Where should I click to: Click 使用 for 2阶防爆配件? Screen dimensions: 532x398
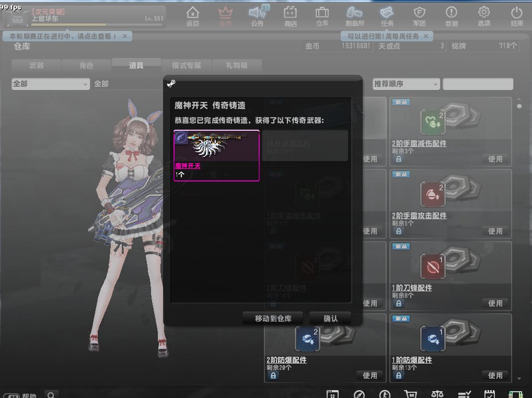[370, 376]
